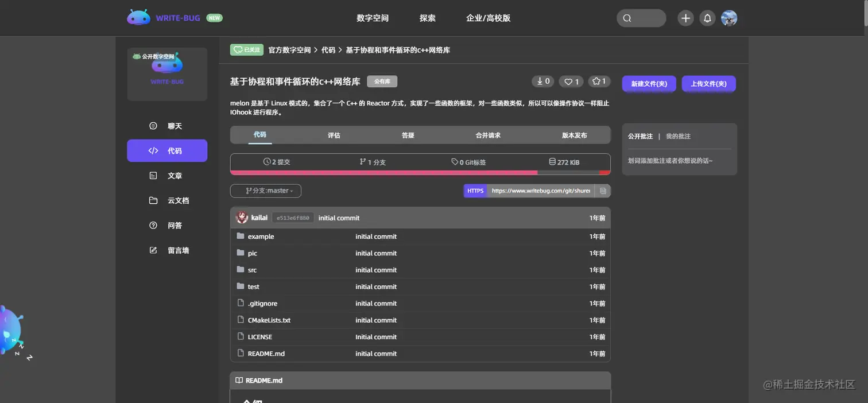Image resolution: width=868 pixels, height=403 pixels.
Task: Open the src folder in file list
Action: pyautogui.click(x=253, y=270)
